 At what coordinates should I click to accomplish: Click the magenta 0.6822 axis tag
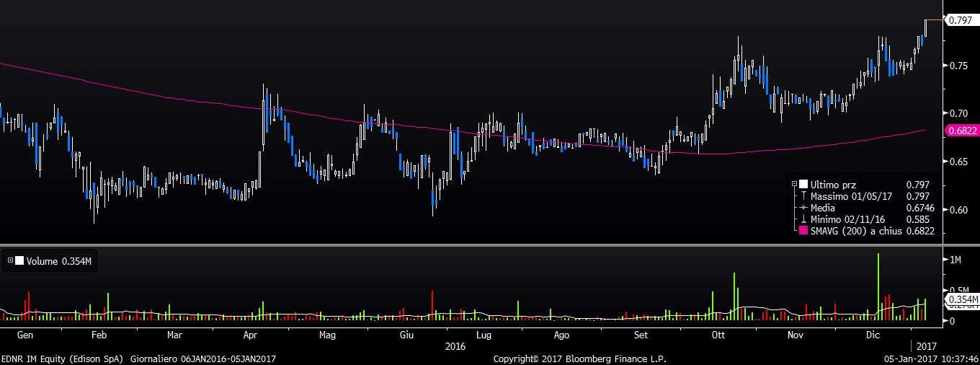pyautogui.click(x=959, y=131)
